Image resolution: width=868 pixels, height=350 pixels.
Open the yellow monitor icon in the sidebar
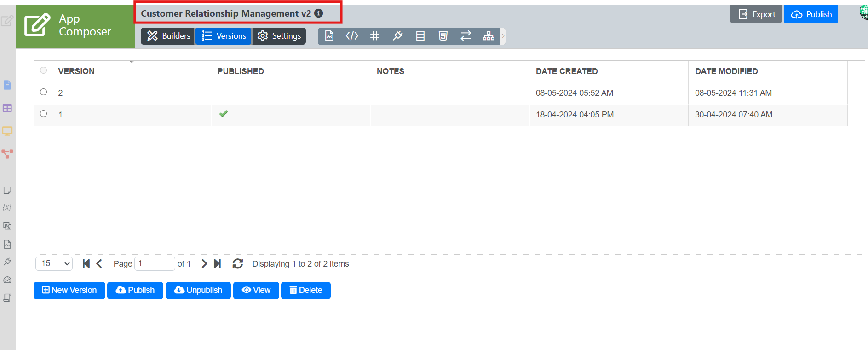(x=7, y=131)
